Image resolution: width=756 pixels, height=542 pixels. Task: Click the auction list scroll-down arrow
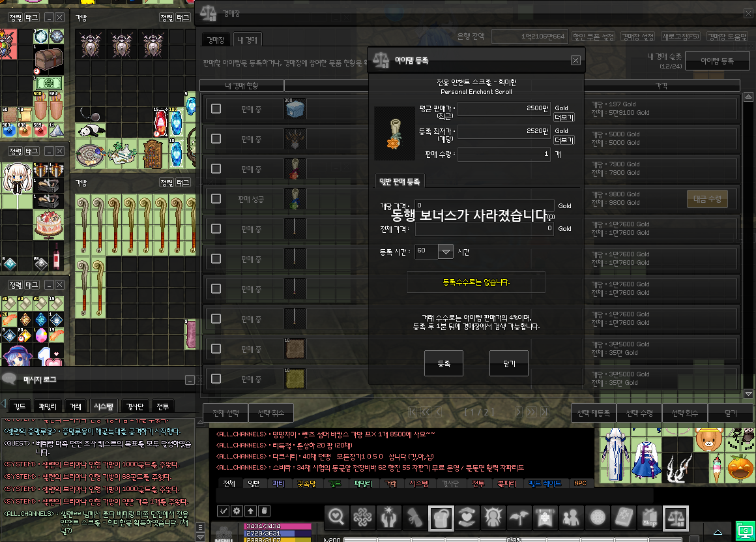[x=748, y=394]
